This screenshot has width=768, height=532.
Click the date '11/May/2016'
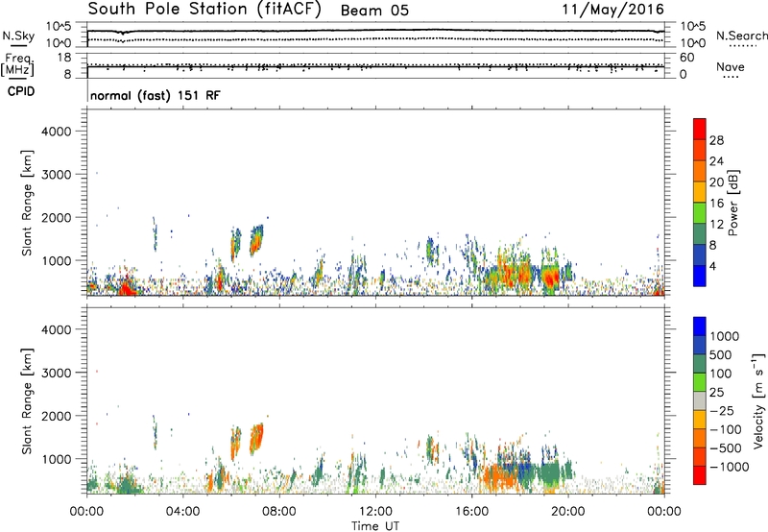pos(612,10)
